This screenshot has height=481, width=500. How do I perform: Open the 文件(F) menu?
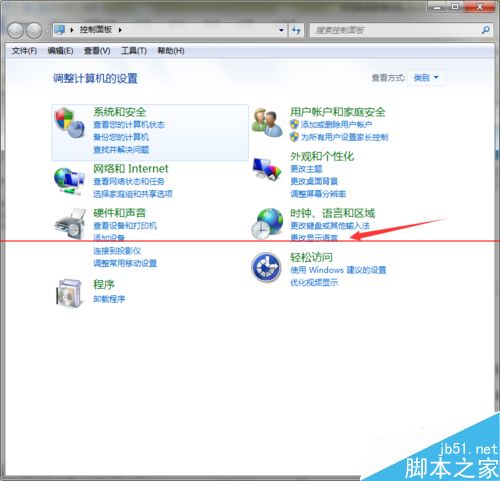coord(24,51)
